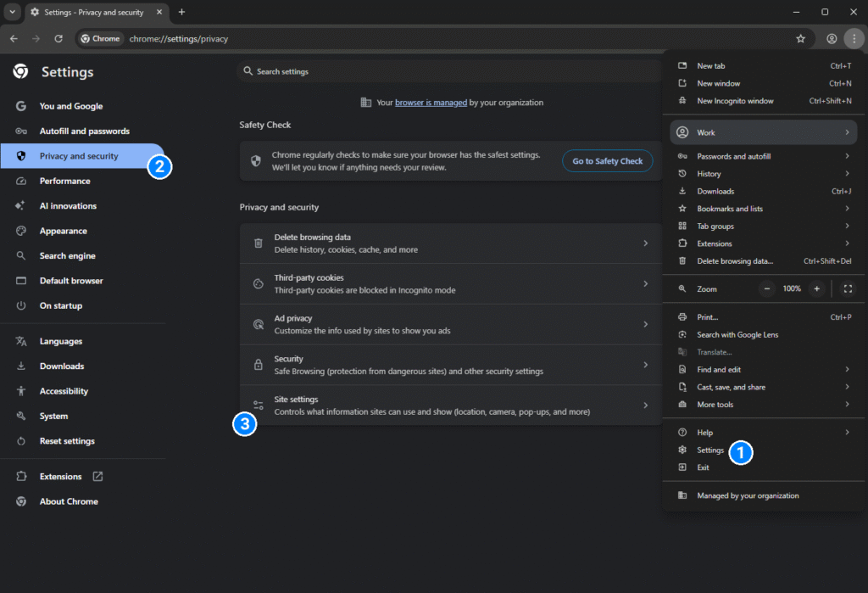Click the tab search down-arrow icon
Viewport: 868px width, 593px height.
click(12, 12)
